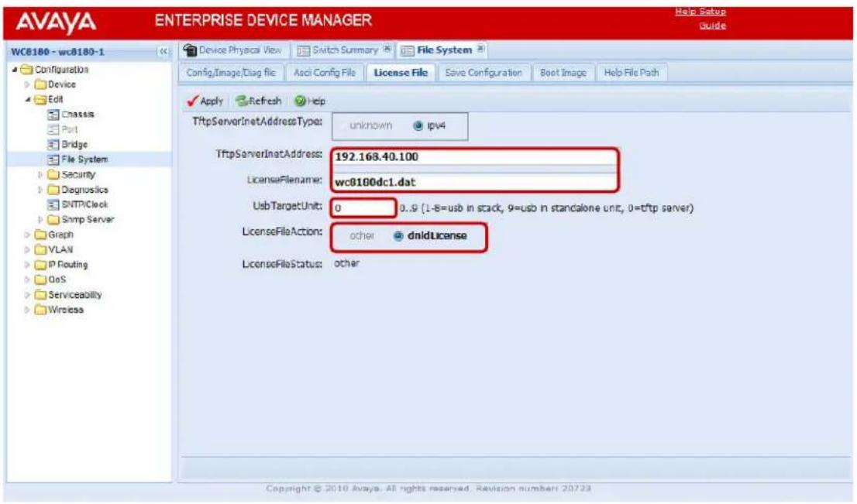Click the Apply button label

tap(211, 101)
